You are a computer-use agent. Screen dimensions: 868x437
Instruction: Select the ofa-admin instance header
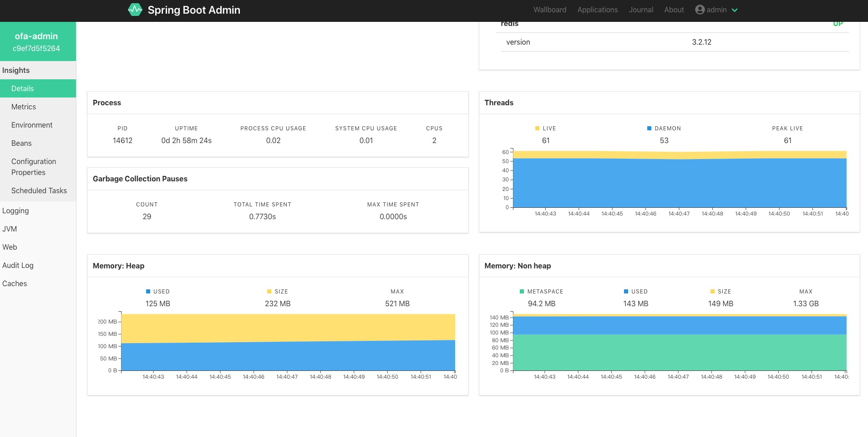coord(38,41)
